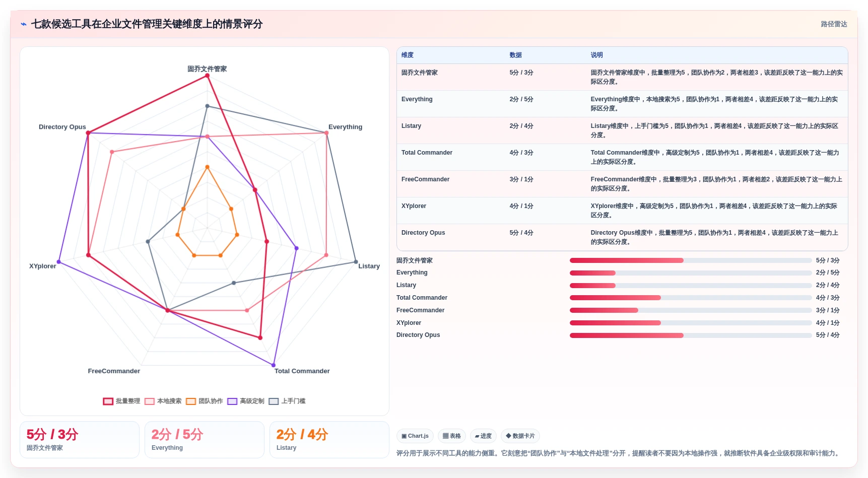
Task: Click the Everything radar axis label
Action: point(346,127)
